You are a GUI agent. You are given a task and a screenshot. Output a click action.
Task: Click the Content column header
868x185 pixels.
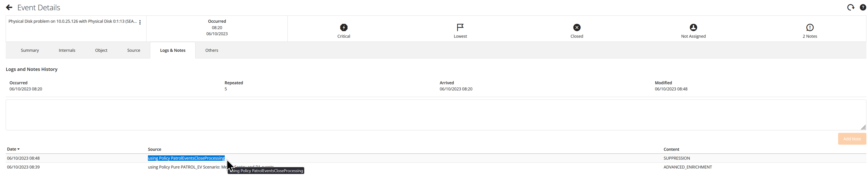[671, 149]
